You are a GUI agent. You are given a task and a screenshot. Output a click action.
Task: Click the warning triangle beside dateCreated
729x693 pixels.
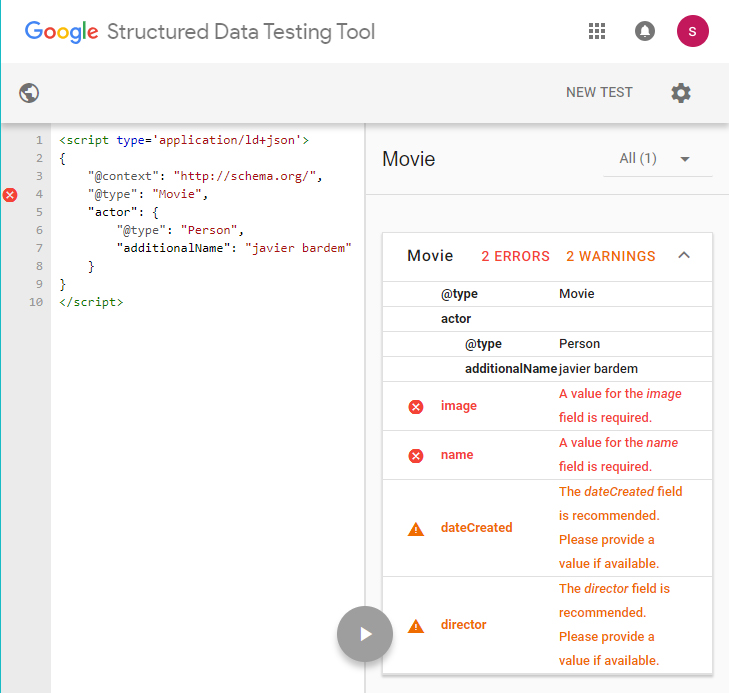pos(416,528)
